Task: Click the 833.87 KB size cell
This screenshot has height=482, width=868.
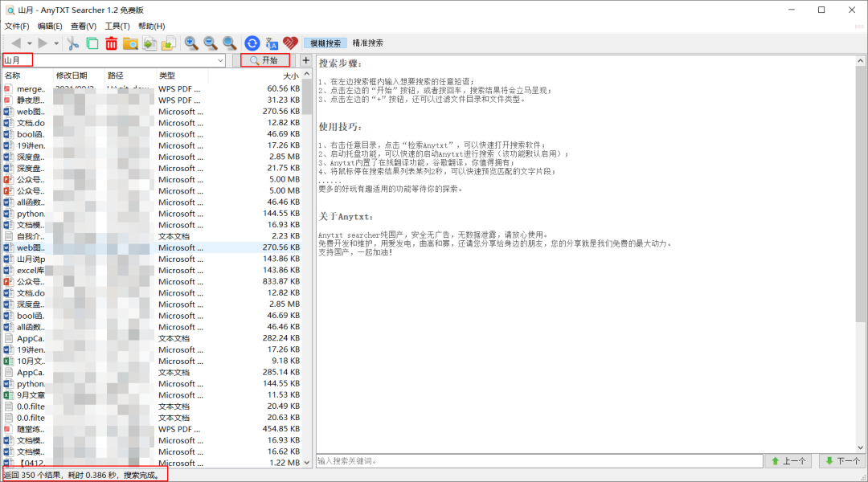Action: click(x=281, y=282)
